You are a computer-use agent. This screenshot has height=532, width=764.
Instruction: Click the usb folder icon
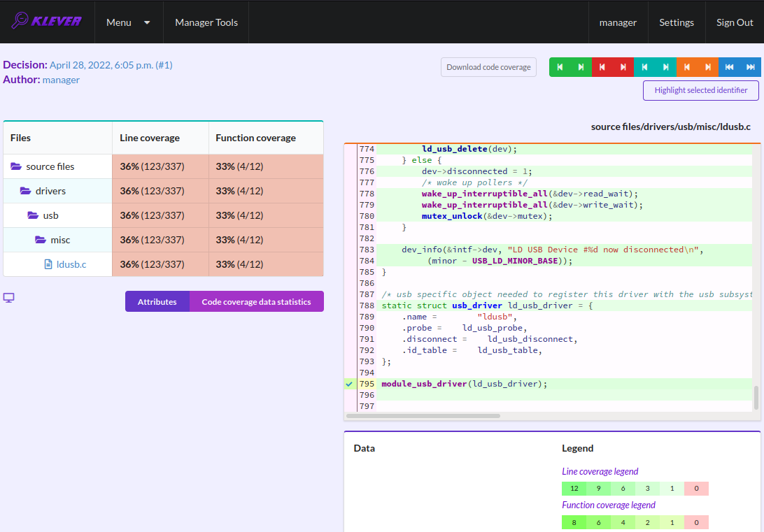(33, 215)
